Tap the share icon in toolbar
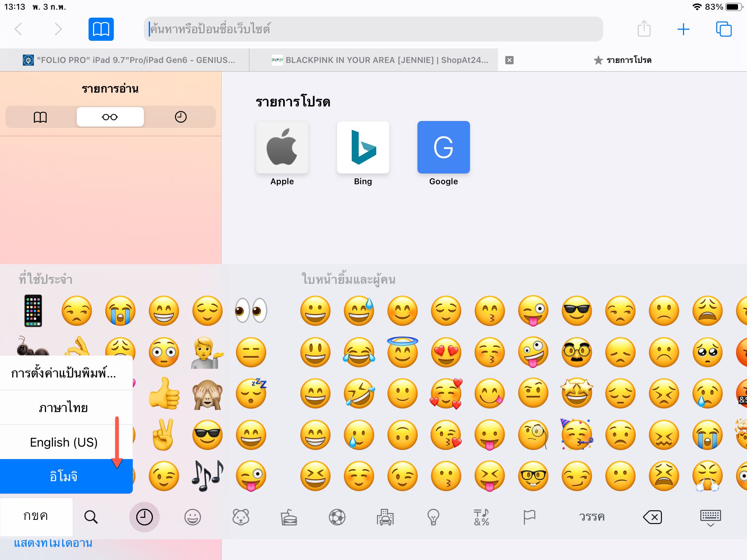 (644, 29)
